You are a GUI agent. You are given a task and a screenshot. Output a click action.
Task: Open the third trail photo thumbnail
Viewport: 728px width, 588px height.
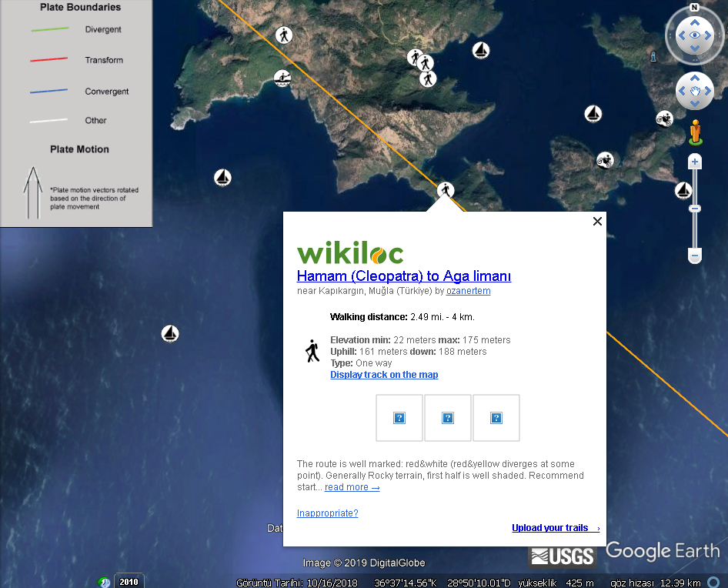pyautogui.click(x=496, y=418)
